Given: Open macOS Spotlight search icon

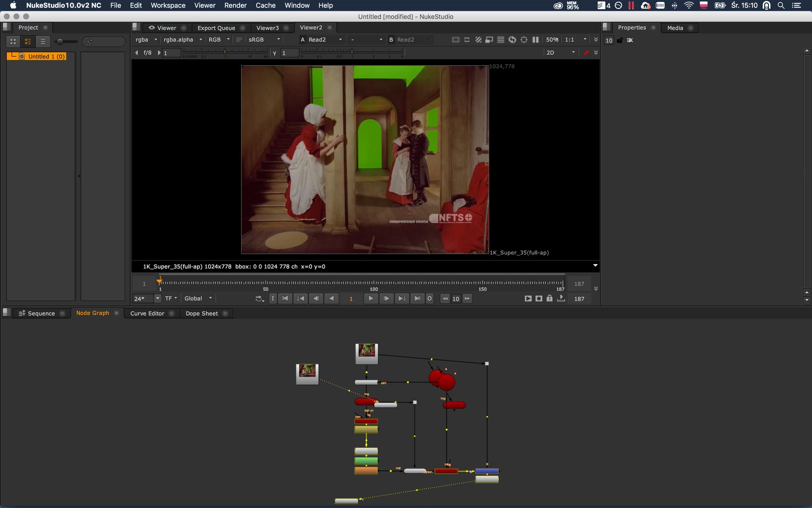Looking at the screenshot, I should coord(781,5).
